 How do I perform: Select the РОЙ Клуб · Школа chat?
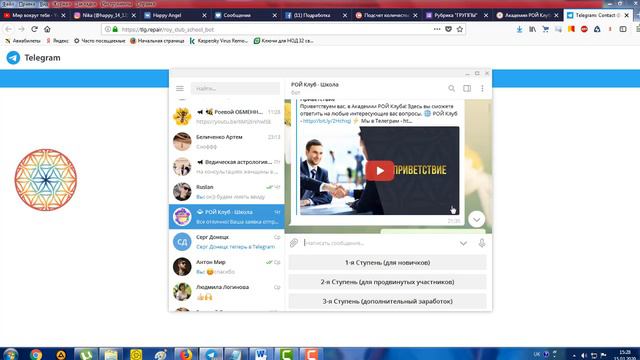pyautogui.click(x=227, y=217)
